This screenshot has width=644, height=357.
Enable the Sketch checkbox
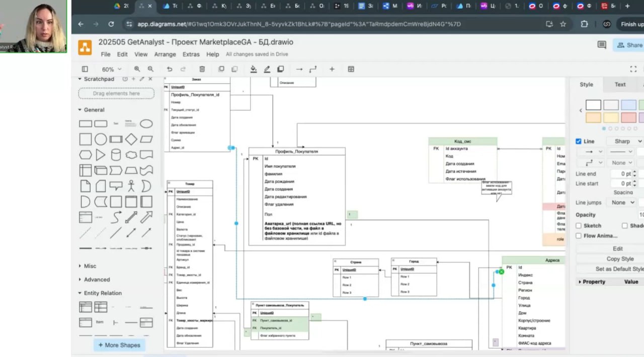coord(579,226)
